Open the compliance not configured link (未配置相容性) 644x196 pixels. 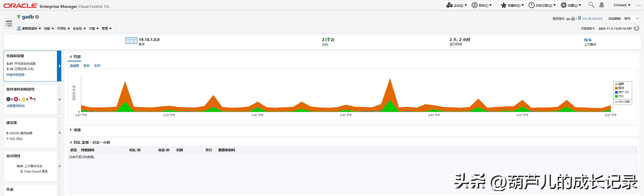click(16, 106)
